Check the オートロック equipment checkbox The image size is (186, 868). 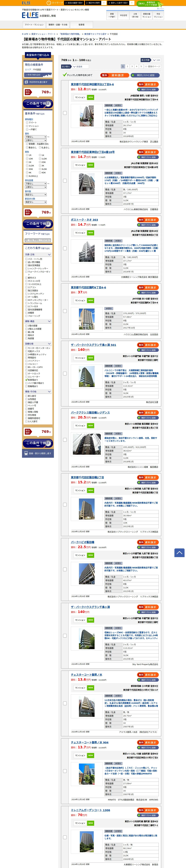tap(26, 373)
